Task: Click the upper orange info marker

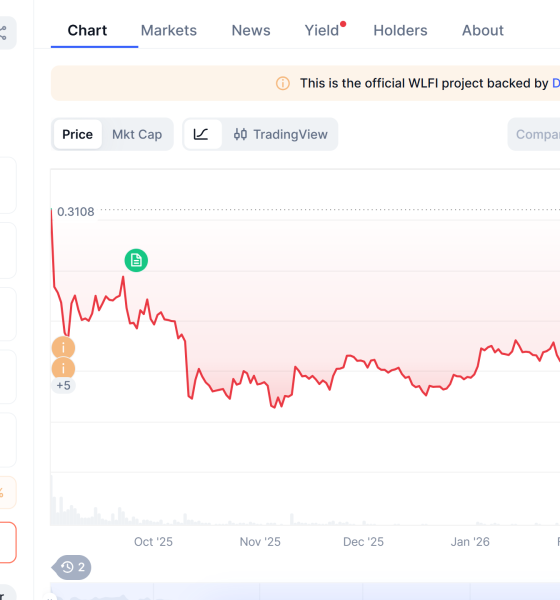Action: (63, 348)
